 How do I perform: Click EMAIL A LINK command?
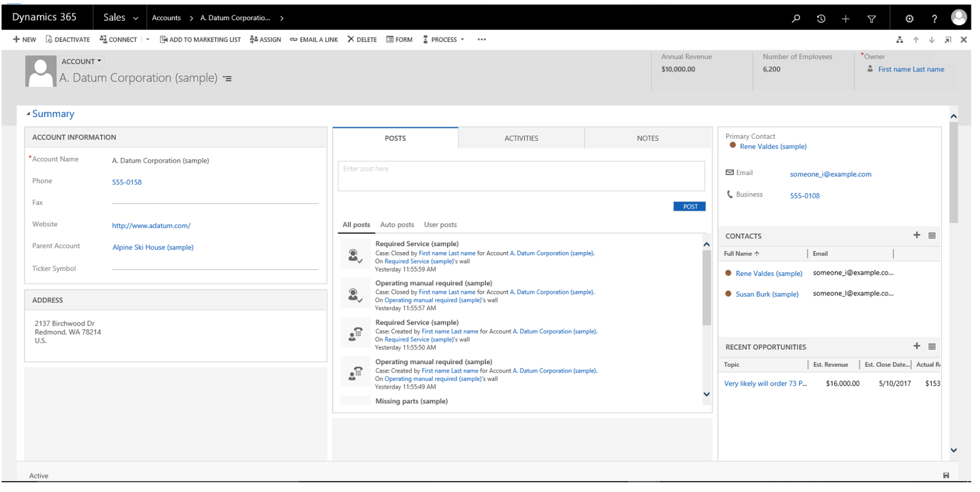[314, 40]
